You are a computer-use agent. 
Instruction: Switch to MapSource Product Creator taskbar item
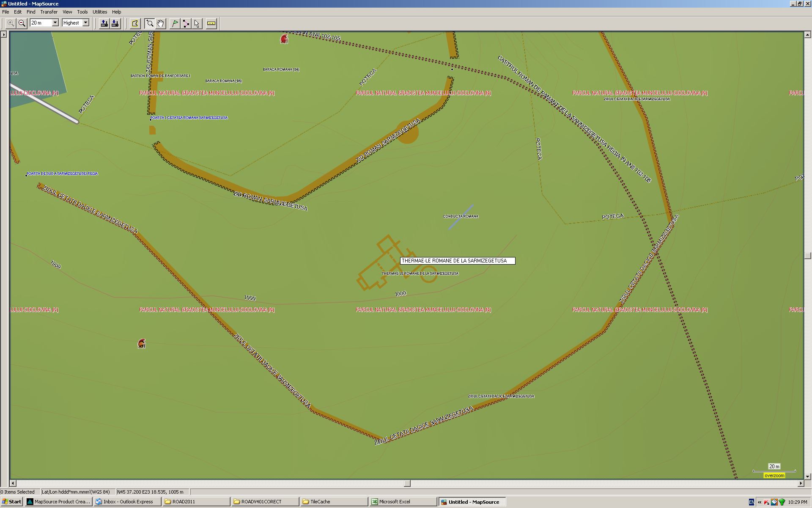(x=59, y=502)
